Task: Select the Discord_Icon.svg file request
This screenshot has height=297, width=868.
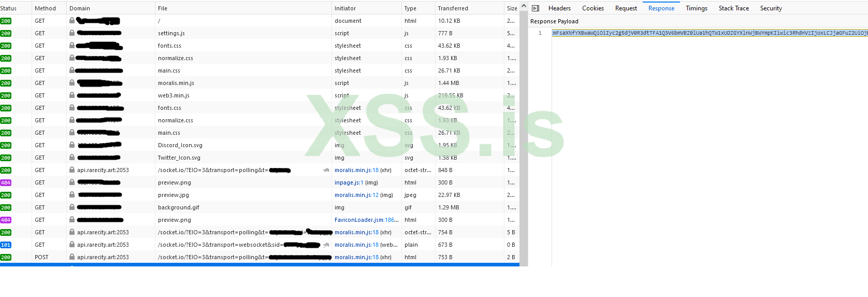Action: coord(180,145)
